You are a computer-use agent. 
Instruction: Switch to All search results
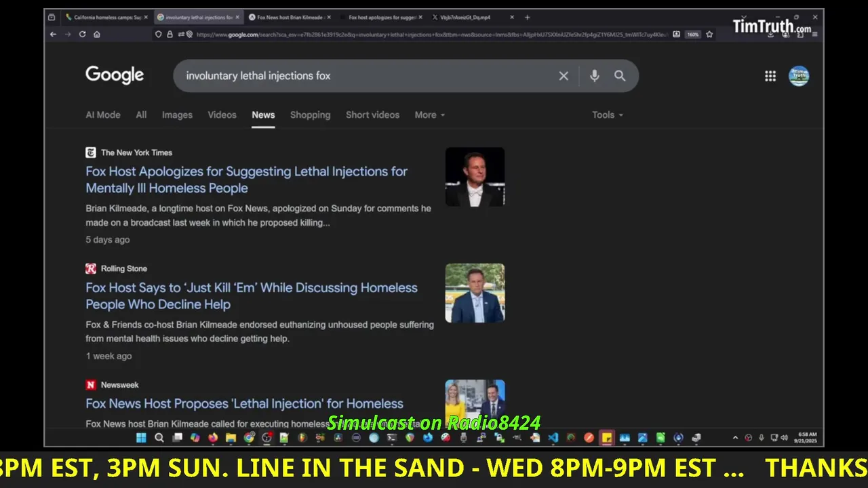coord(141,115)
